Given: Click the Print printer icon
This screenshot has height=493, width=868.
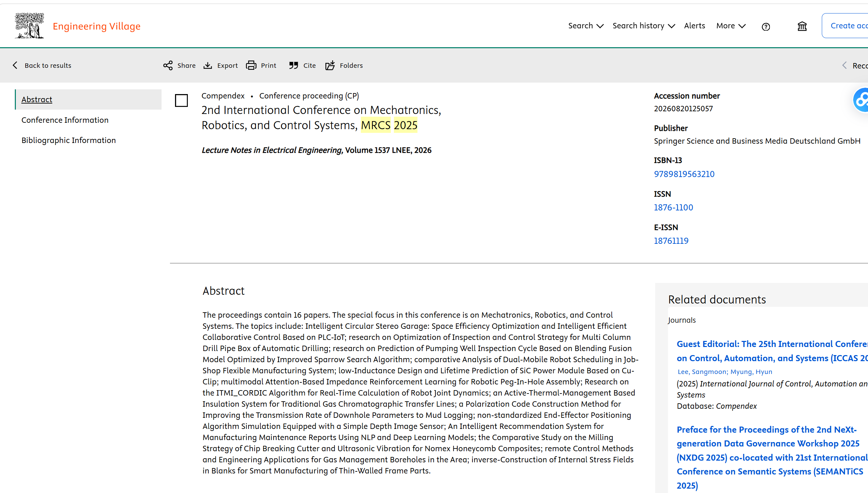Looking at the screenshot, I should (x=251, y=65).
